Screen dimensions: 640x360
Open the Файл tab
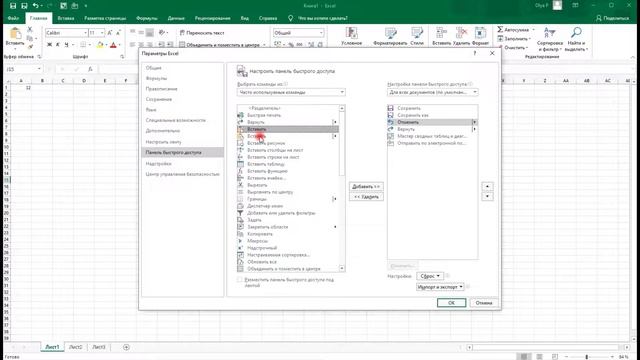pos(13,18)
